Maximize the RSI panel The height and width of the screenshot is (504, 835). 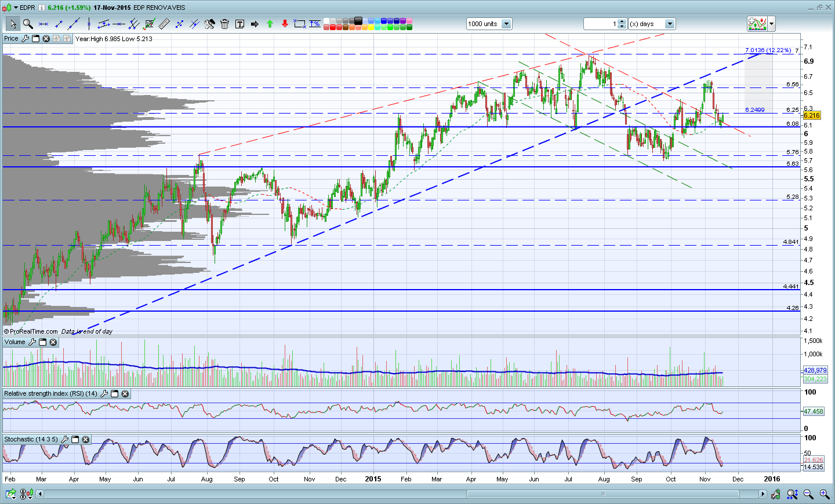tap(115, 394)
